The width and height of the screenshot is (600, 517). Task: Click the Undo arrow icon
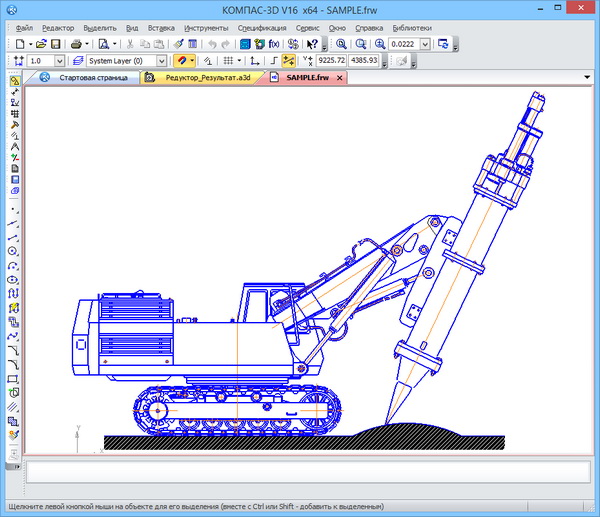[211, 44]
